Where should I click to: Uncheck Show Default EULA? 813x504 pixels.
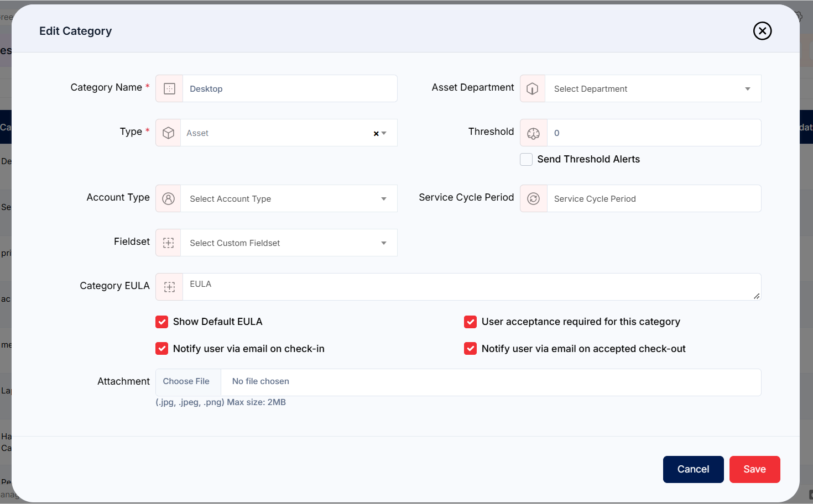[161, 322]
